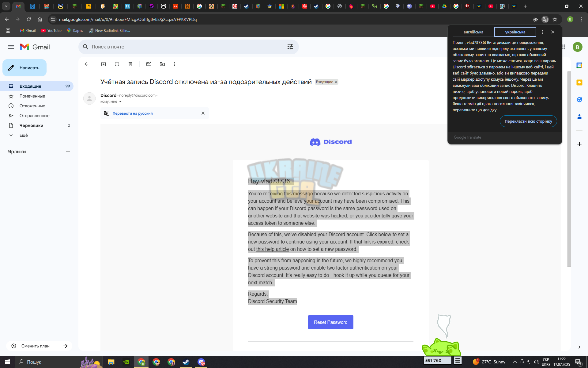The width and height of the screenshot is (588, 368).
Task: Report this email as spam
Action: pos(117,64)
